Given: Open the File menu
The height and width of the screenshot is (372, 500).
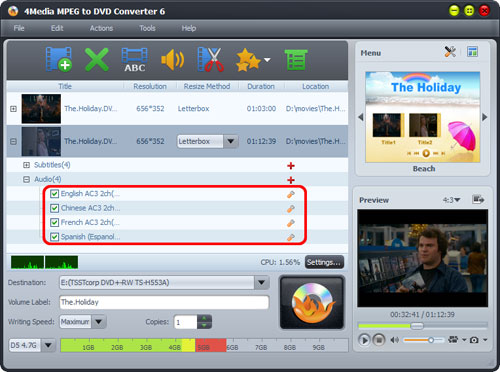Looking at the screenshot, I should pos(19,28).
